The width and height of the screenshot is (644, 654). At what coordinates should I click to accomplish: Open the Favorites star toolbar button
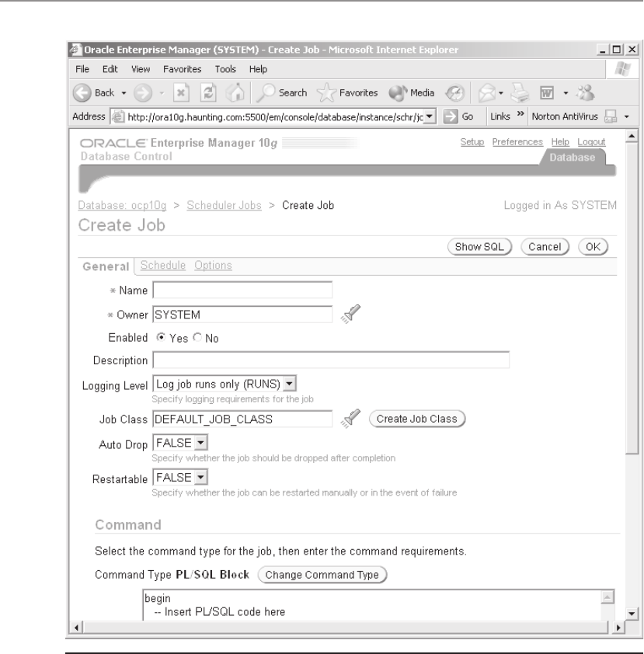point(347,92)
